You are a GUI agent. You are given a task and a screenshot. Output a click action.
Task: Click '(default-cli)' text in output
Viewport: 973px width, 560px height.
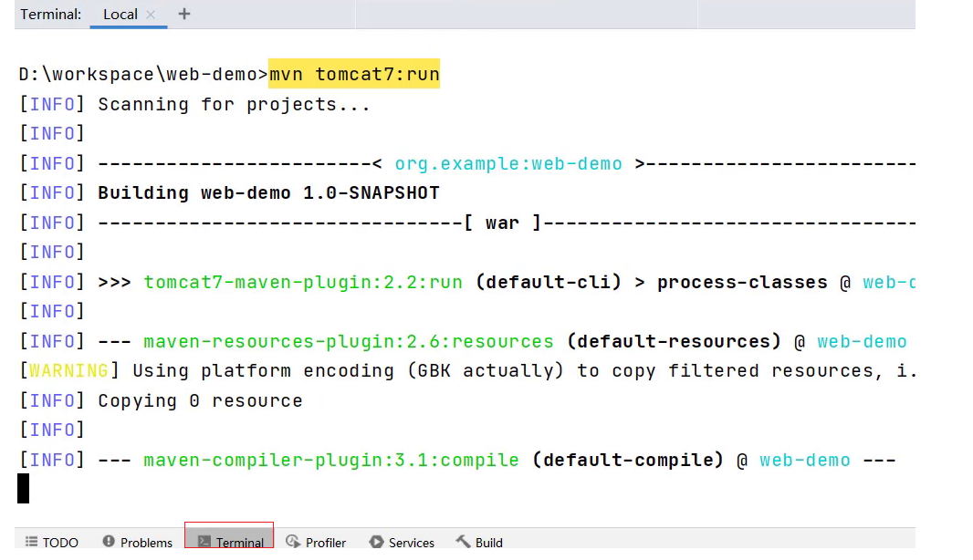click(549, 282)
